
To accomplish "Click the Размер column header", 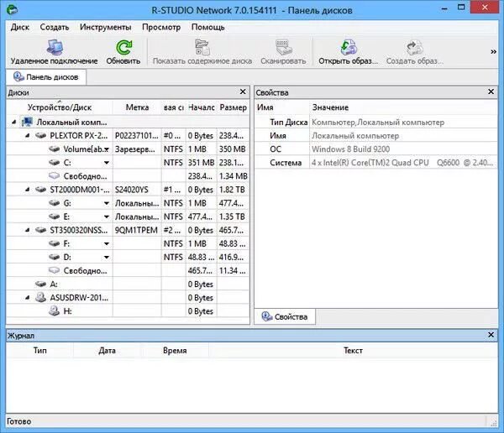I will [233, 107].
